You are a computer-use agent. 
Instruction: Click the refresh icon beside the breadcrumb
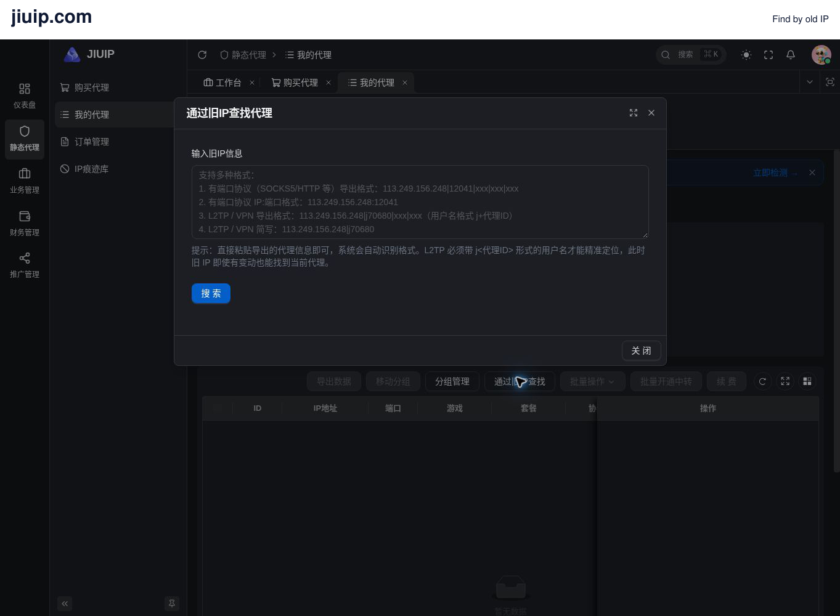(x=202, y=55)
